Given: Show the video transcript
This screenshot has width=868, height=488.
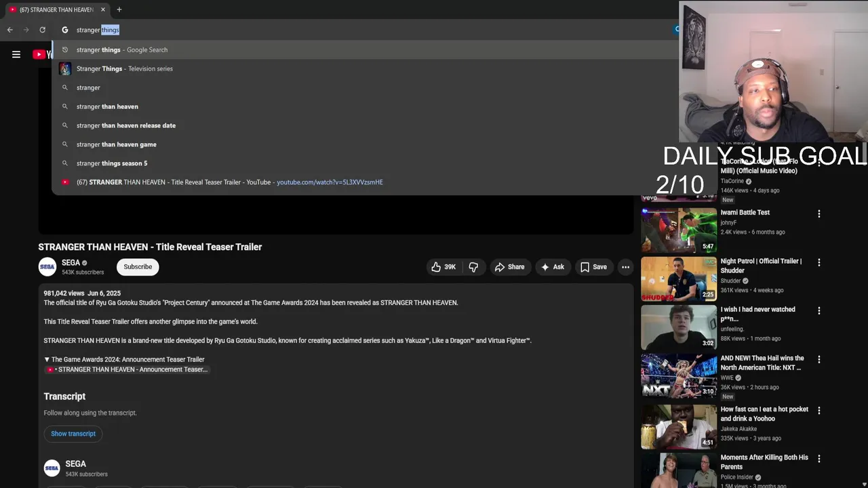Looking at the screenshot, I should 73,434.
